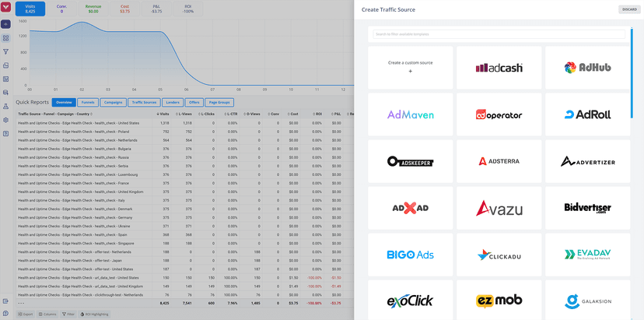
Task: Select the Clickadu traffic source template
Action: [x=499, y=255]
